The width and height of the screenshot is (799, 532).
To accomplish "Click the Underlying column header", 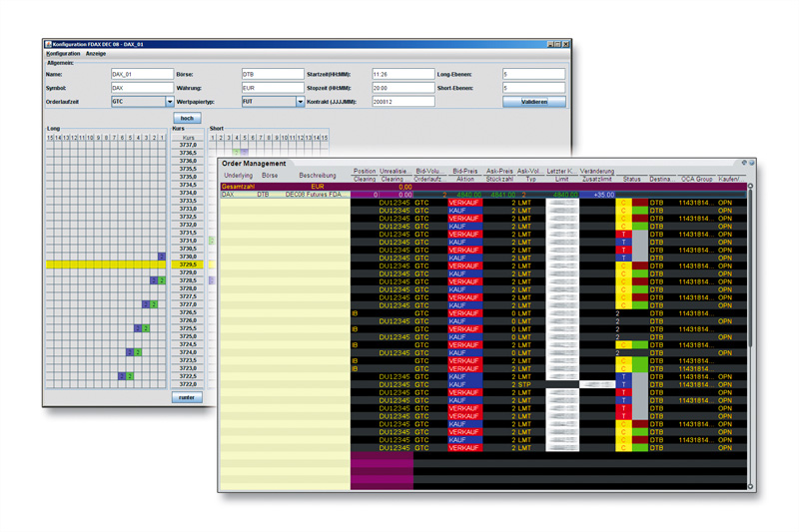I will [x=238, y=175].
